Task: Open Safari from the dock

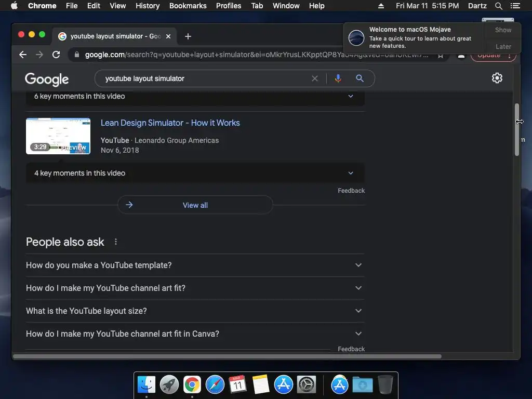Action: [x=215, y=385]
